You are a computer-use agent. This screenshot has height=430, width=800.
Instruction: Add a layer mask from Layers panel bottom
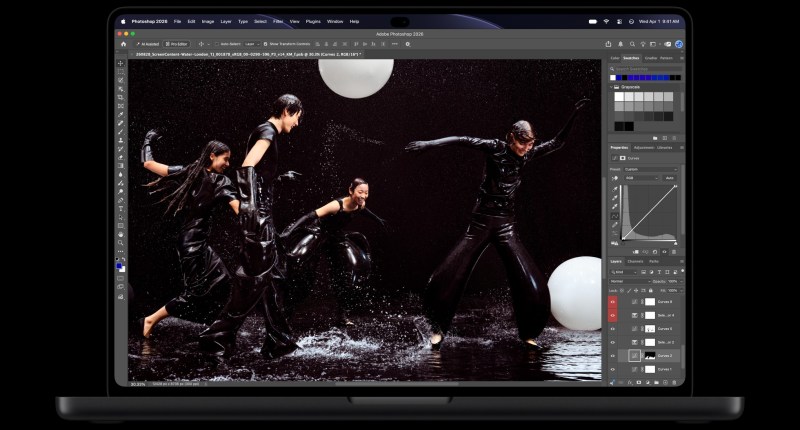[x=639, y=383]
